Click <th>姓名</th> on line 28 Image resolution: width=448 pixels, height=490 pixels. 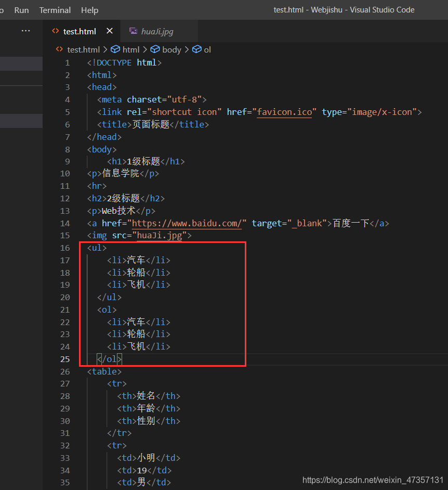[149, 396]
